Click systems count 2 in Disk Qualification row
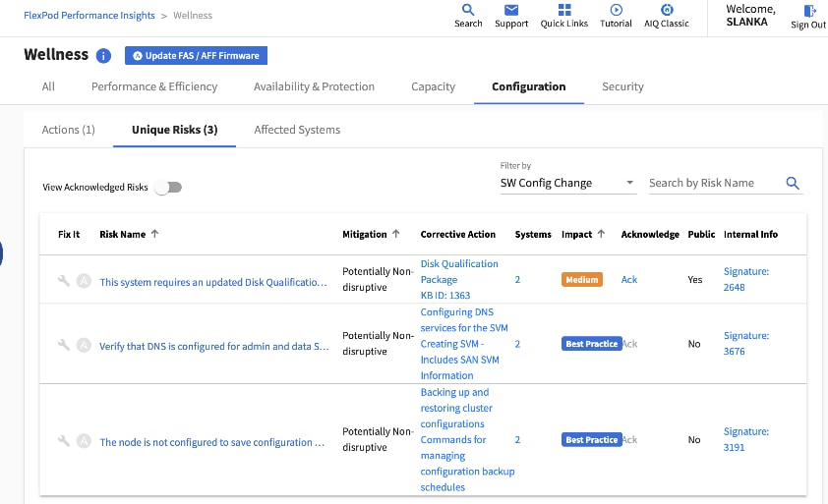The width and height of the screenshot is (828, 504). pos(517,280)
